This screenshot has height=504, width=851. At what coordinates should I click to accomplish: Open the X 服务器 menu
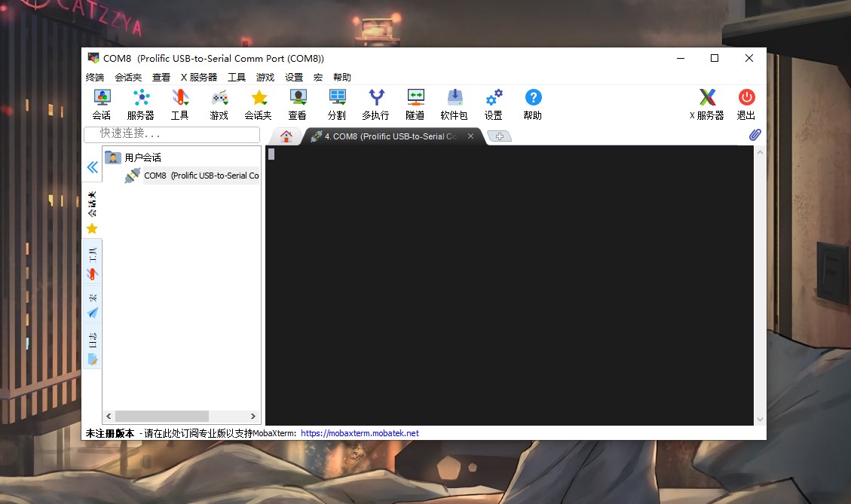point(199,77)
